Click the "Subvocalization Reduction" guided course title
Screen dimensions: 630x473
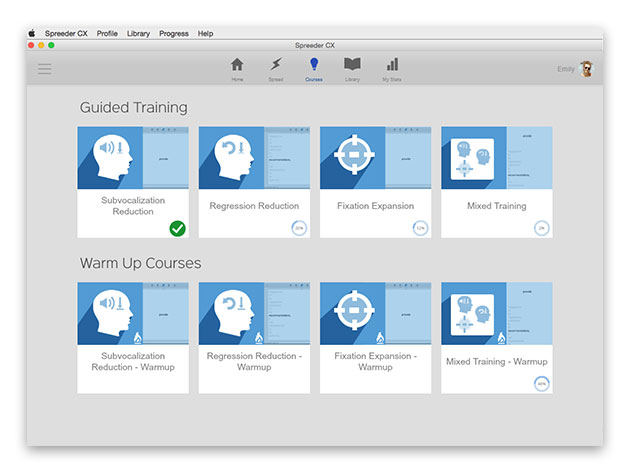133,206
